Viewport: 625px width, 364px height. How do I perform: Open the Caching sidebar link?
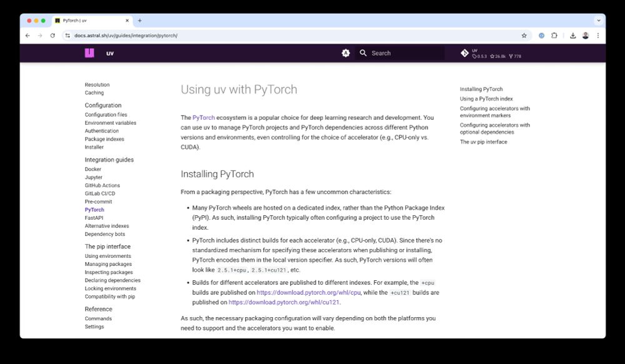click(94, 93)
